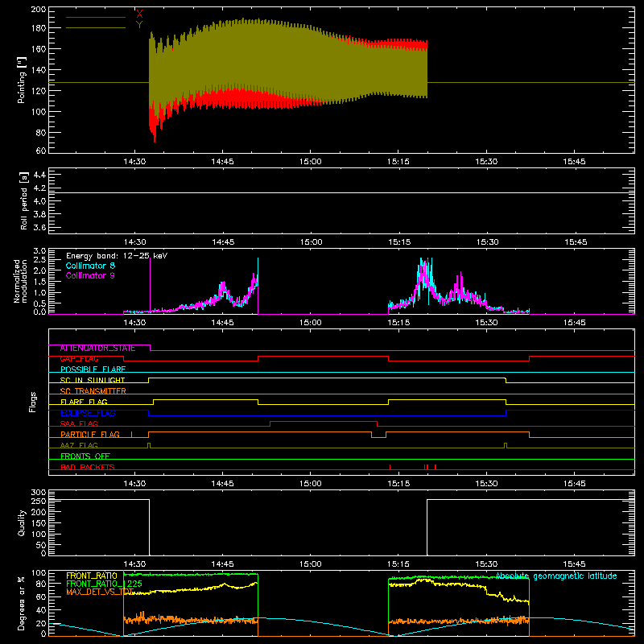Click the SC_IN_SUNLIGHT flag label
Image resolution: width=644 pixels, height=644 pixels.
click(x=93, y=380)
